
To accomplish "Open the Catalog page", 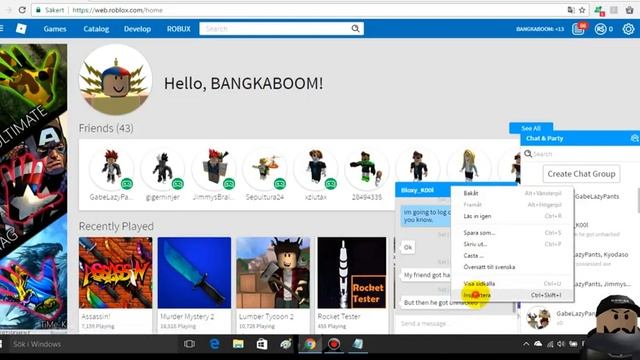I will coord(96,29).
